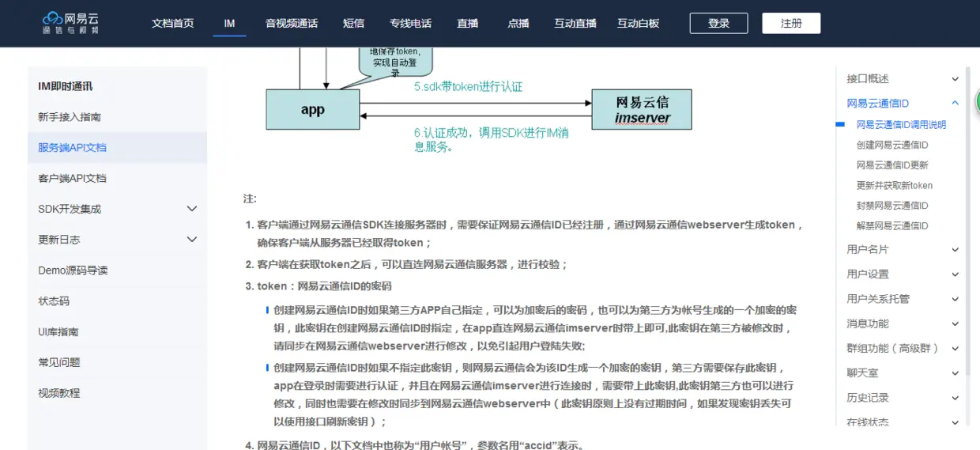The width and height of the screenshot is (980, 450).
Task: Open 封禁网易云通信ID in outline
Action: (892, 206)
